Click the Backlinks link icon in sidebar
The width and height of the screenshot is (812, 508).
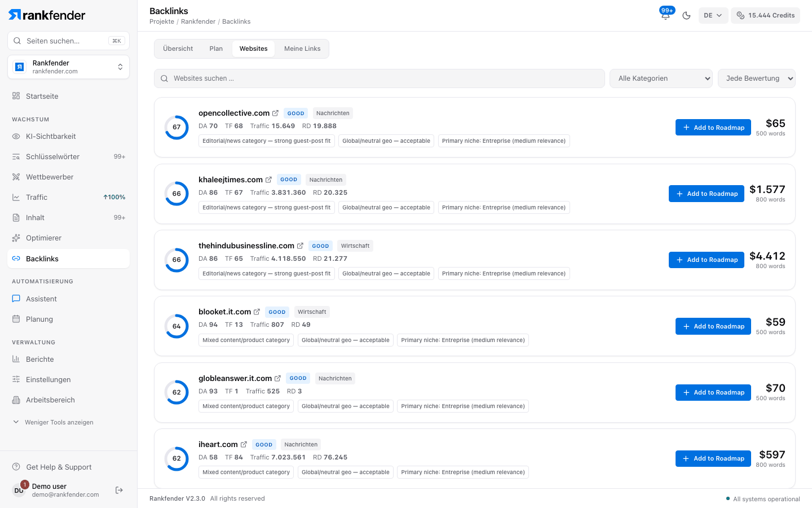16,259
